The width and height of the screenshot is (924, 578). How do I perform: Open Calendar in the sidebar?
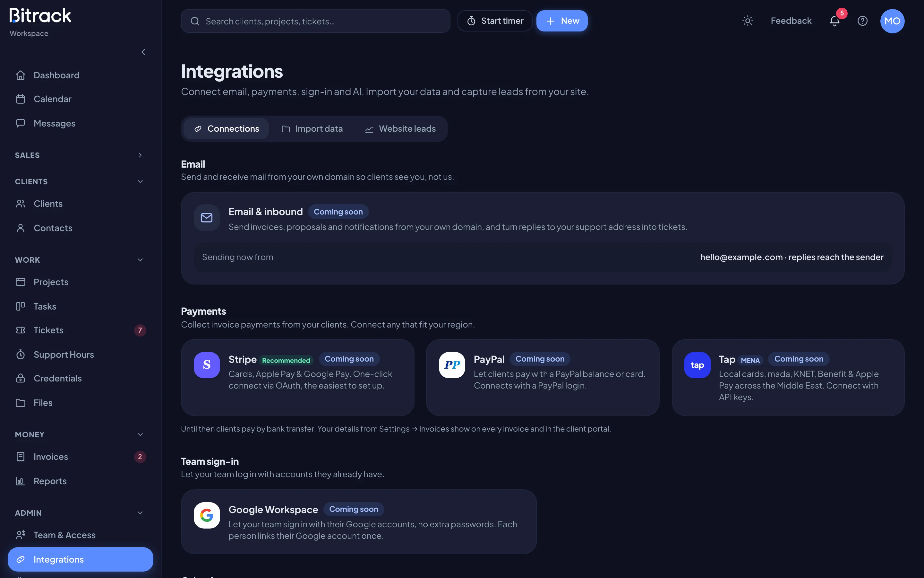[80, 99]
